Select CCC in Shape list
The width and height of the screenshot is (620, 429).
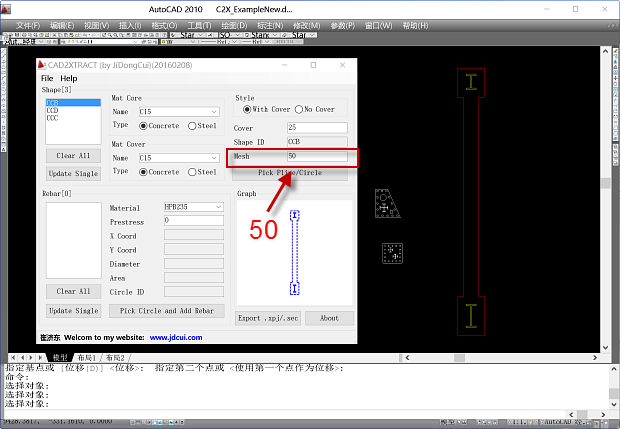click(x=73, y=118)
